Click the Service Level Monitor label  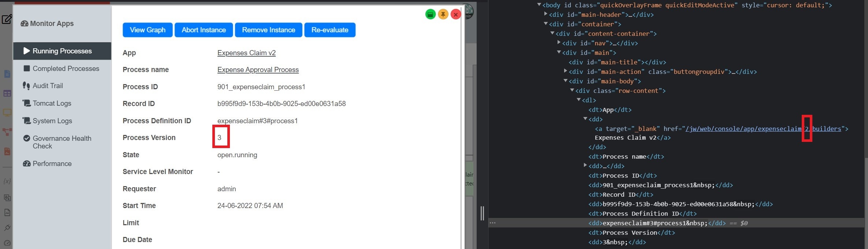pyautogui.click(x=158, y=171)
